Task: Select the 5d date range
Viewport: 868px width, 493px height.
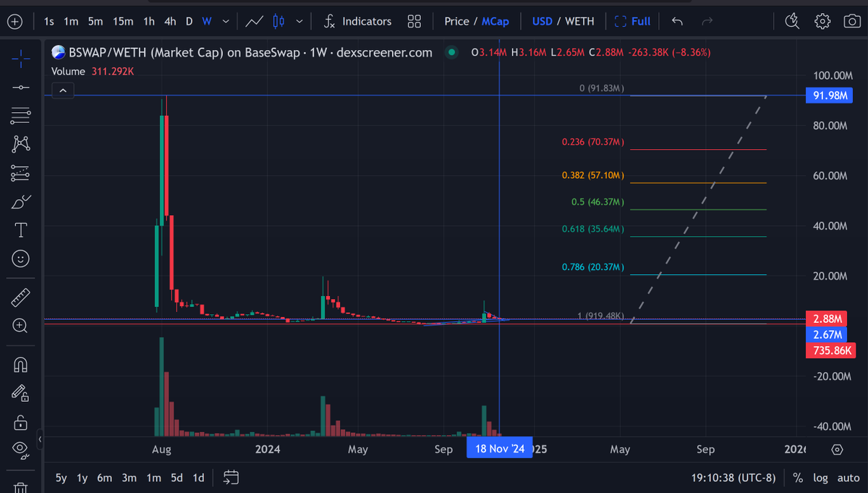Action: point(176,478)
